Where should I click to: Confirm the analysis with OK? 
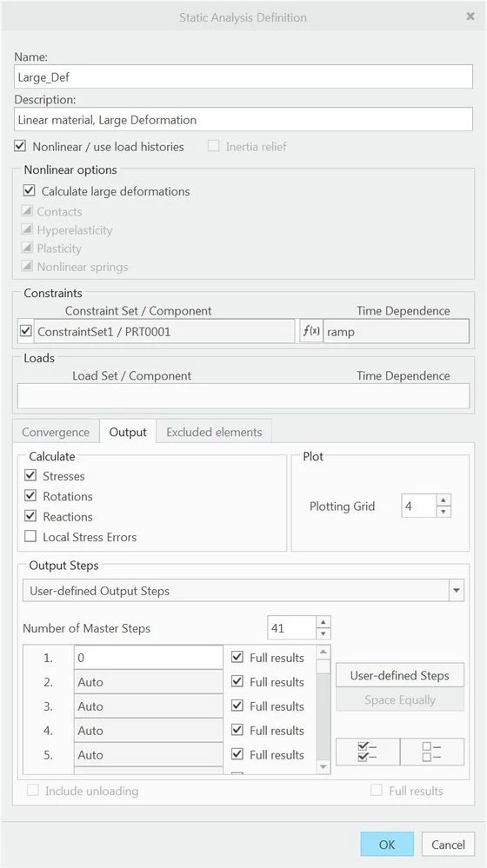click(387, 845)
